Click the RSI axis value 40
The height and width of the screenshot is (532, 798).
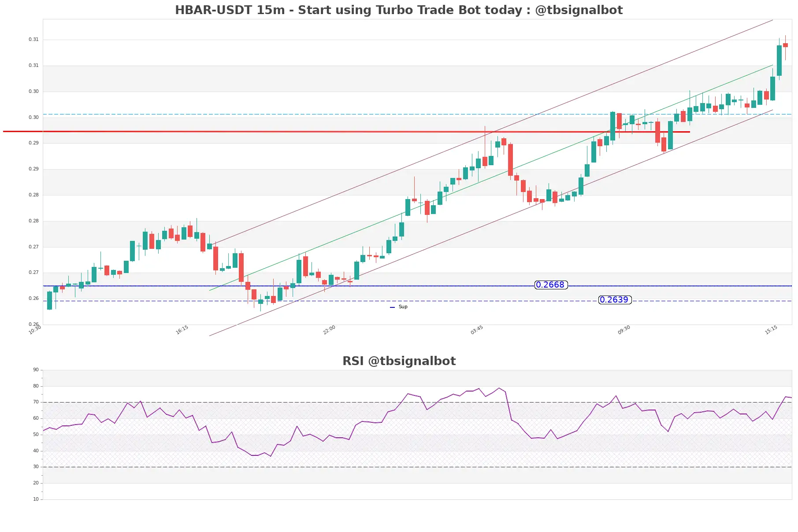point(36,451)
